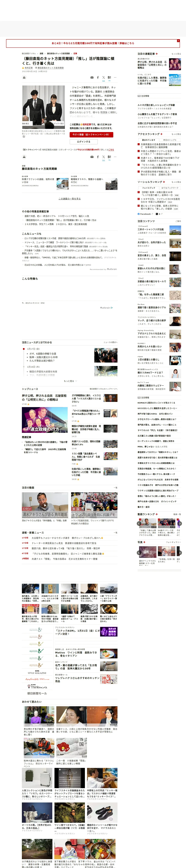The image size is (186, 868).
Task: Open トヨタや日生 social ranking article
Action: click(x=160, y=201)
